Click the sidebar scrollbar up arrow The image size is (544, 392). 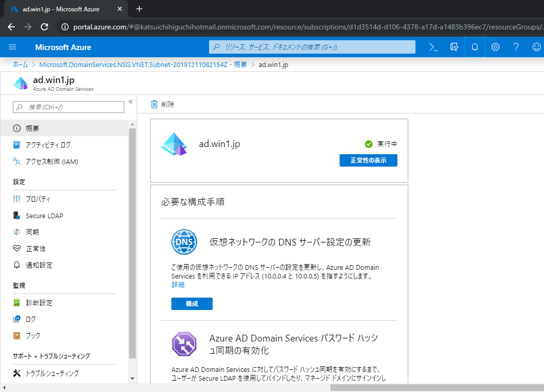[x=132, y=124]
